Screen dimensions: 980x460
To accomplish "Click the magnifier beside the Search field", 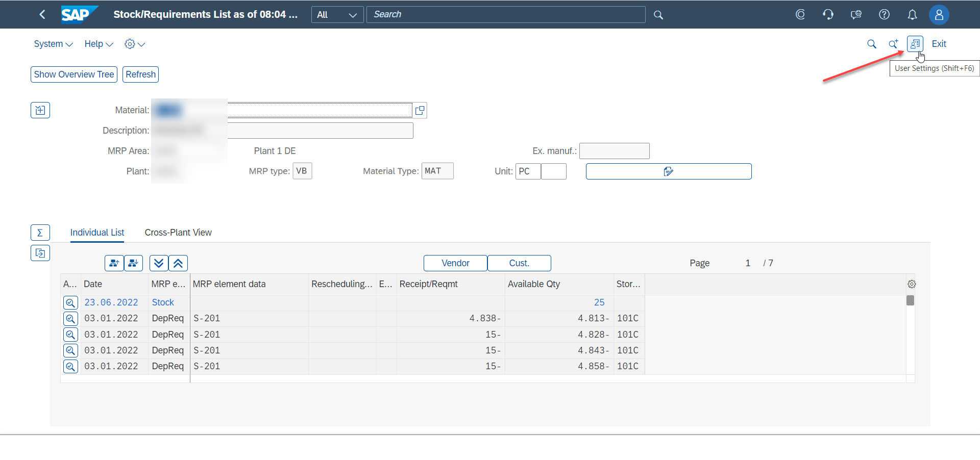I will 658,15.
